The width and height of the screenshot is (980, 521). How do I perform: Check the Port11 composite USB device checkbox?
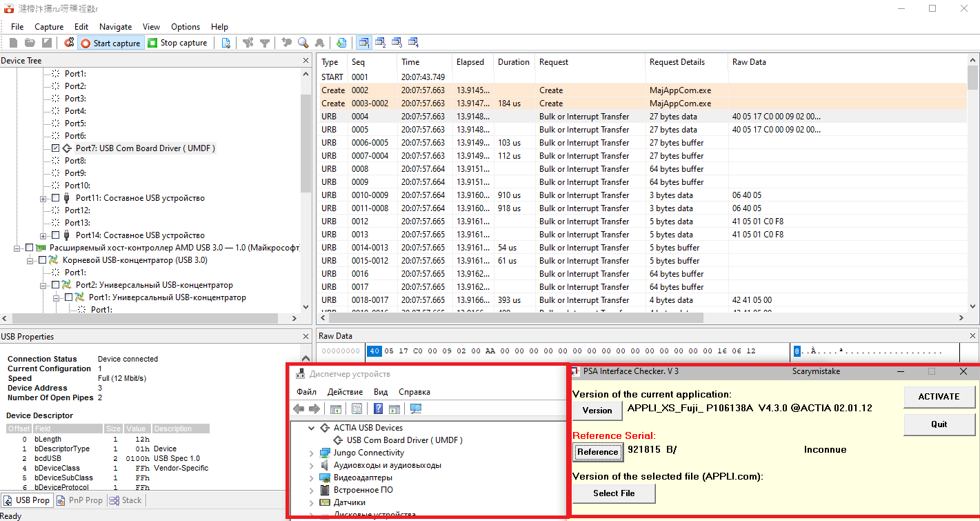tap(56, 198)
